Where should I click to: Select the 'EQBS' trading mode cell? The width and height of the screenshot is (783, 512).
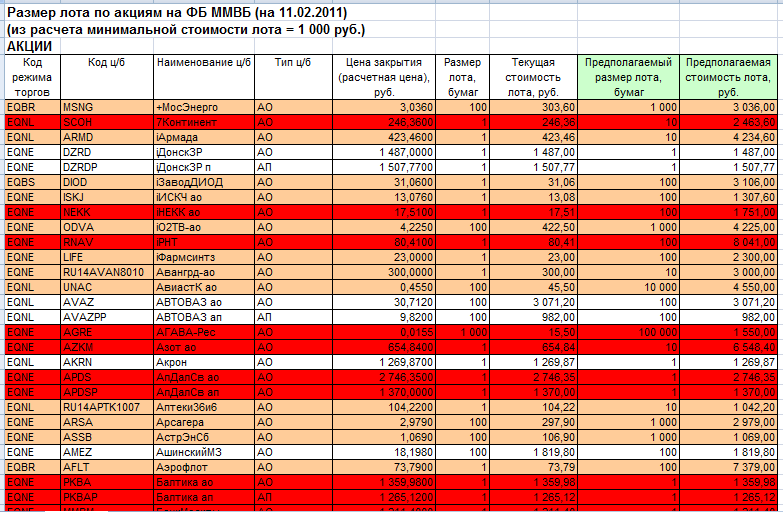pyautogui.click(x=32, y=182)
